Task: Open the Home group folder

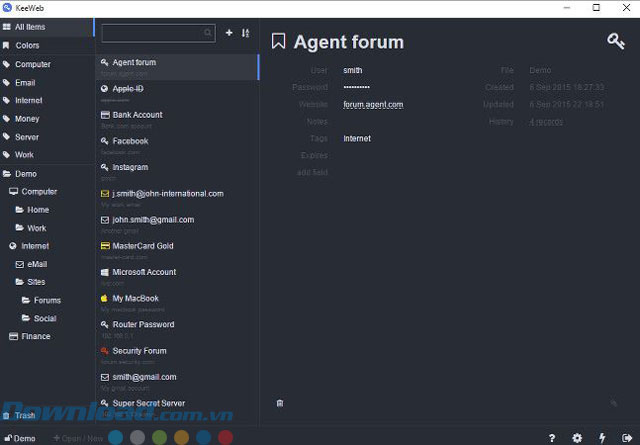Action: tap(47, 210)
